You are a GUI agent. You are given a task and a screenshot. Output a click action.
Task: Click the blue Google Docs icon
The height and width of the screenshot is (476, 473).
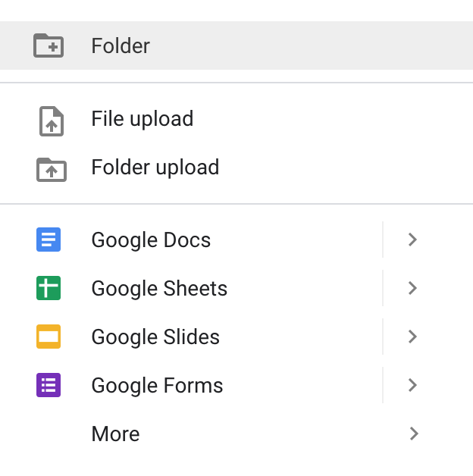click(49, 240)
